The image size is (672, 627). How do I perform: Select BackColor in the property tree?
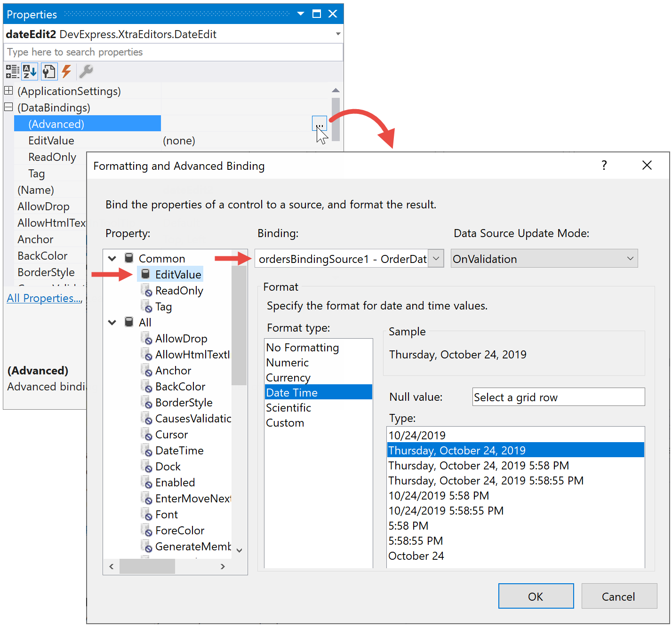coord(180,387)
